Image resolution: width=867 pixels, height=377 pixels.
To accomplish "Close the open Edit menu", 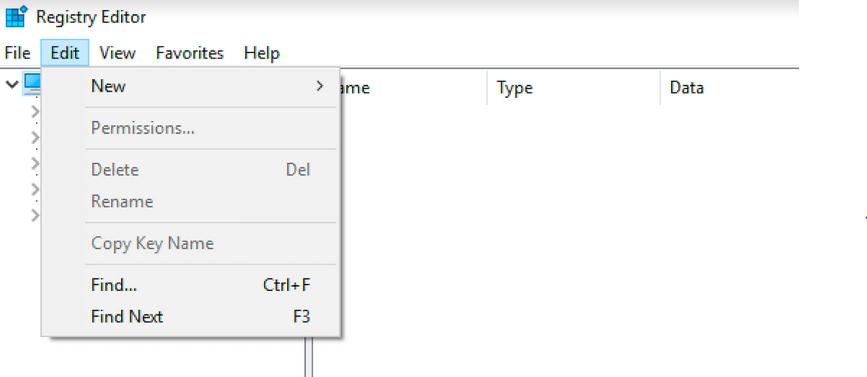I will pos(65,53).
